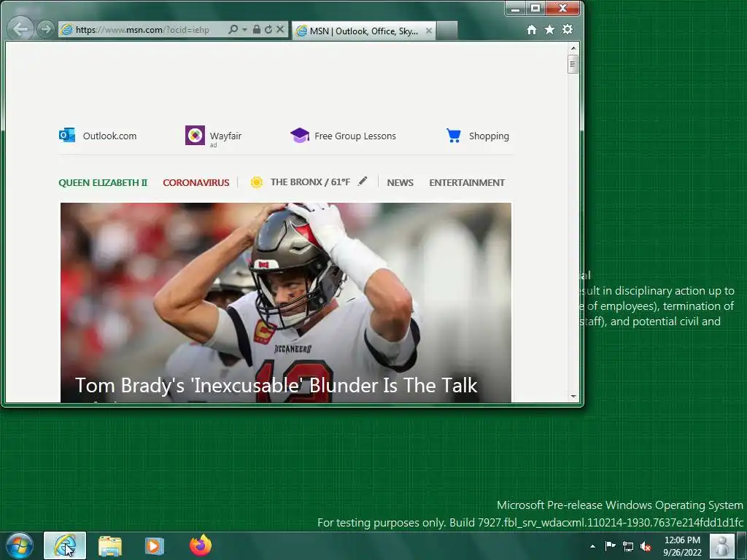Click the vertical scrollbar thumb
The image size is (747, 560).
click(x=573, y=64)
